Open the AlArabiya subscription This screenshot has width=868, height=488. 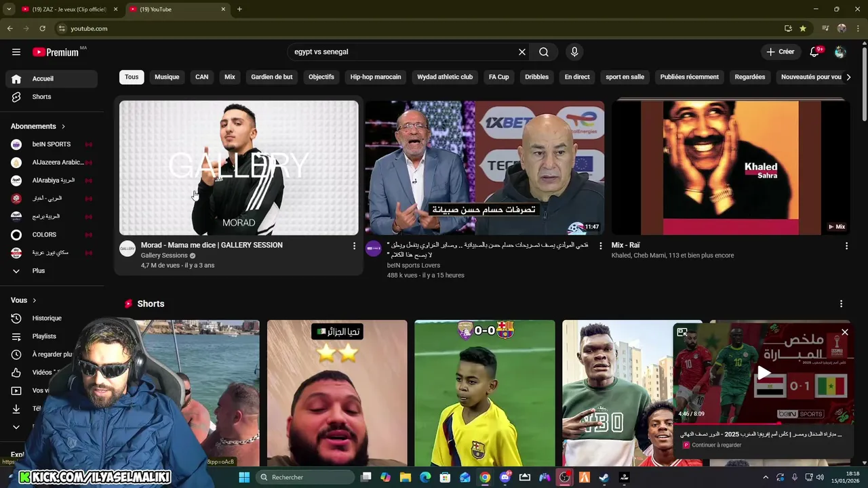(x=52, y=180)
